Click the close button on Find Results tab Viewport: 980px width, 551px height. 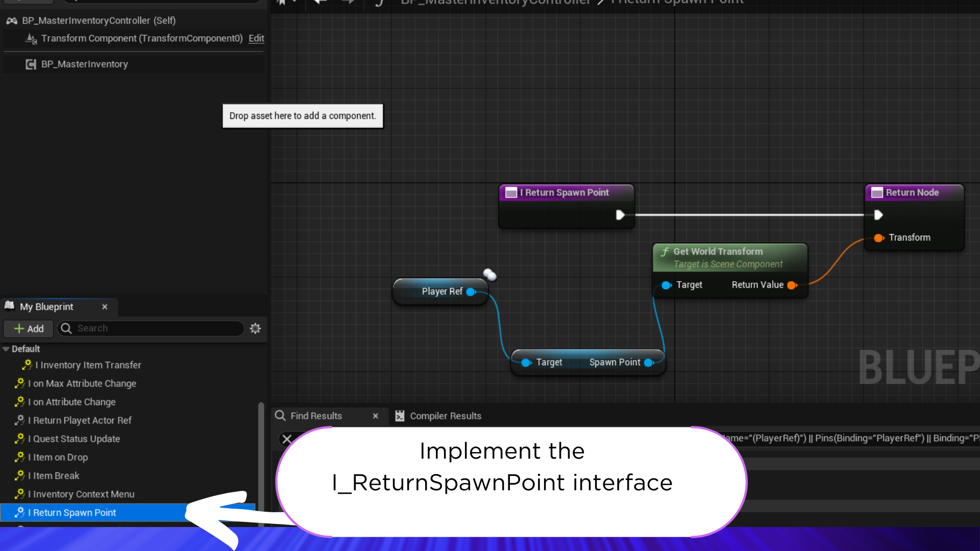[375, 415]
